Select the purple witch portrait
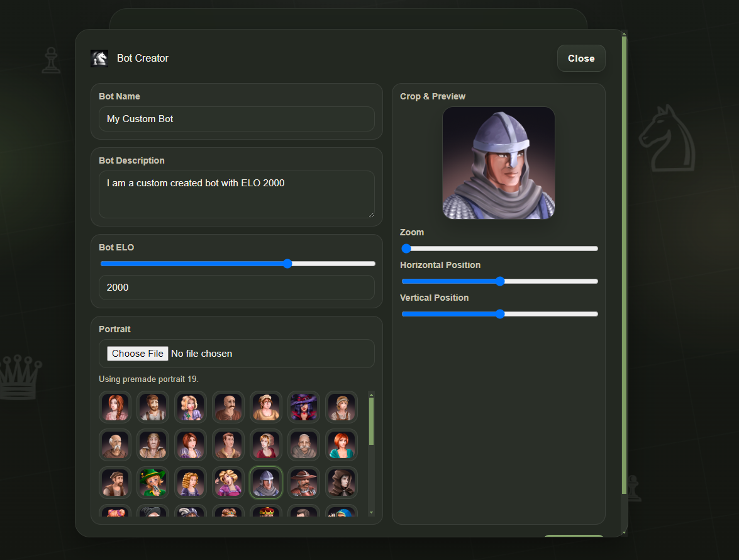This screenshot has height=560, width=739. point(304,407)
